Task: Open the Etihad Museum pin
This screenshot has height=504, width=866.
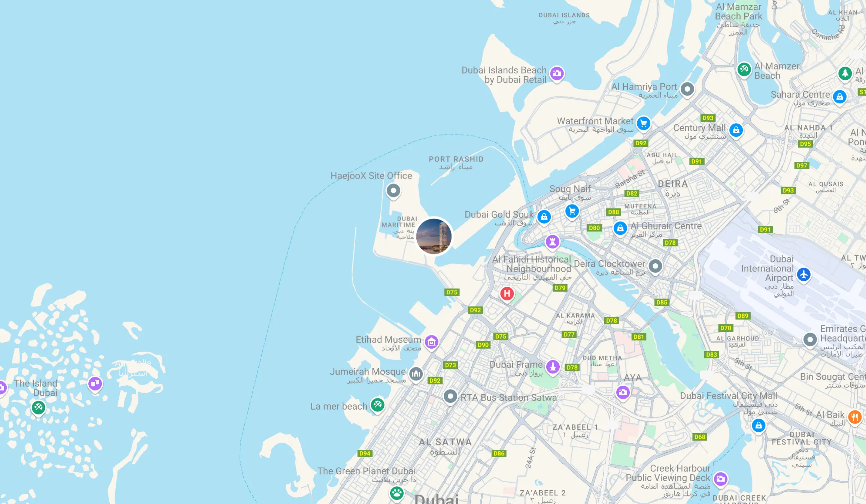Action: (x=431, y=342)
